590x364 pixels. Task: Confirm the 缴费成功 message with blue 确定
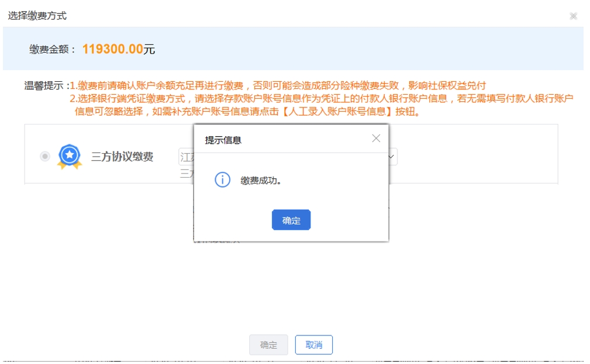tap(291, 220)
